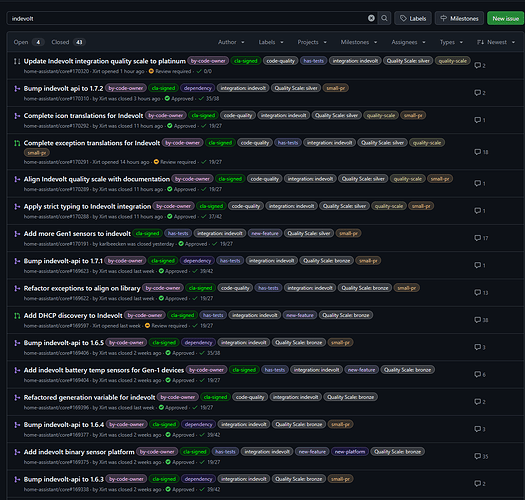Viewport: 525px width, 500px height.
Task: Open the Newest sort dropdown
Action: 496,42
